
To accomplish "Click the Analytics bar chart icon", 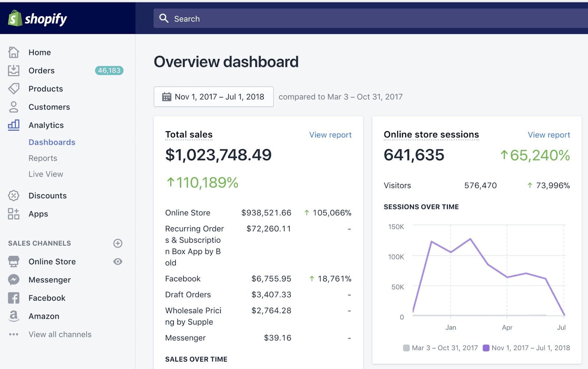I will (x=14, y=125).
